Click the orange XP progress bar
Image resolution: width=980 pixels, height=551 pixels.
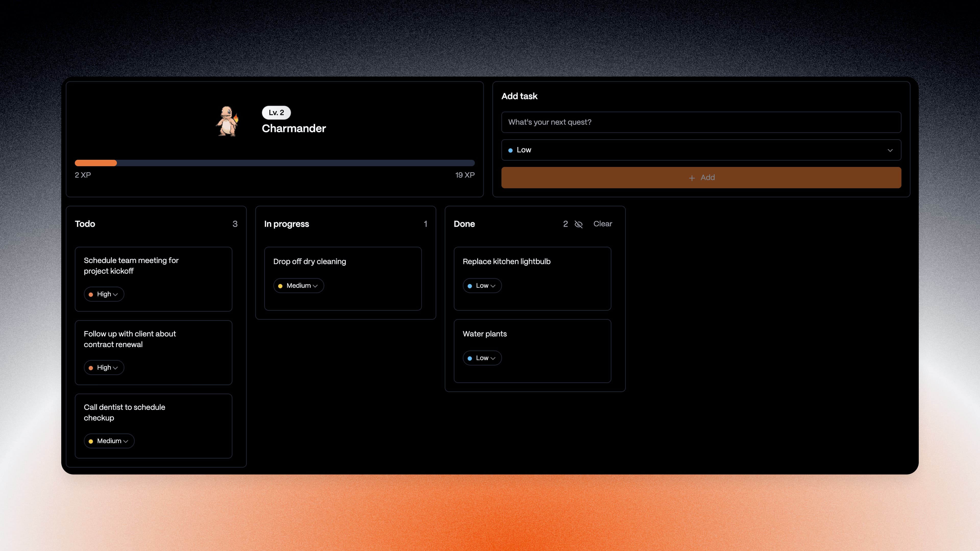(x=96, y=163)
